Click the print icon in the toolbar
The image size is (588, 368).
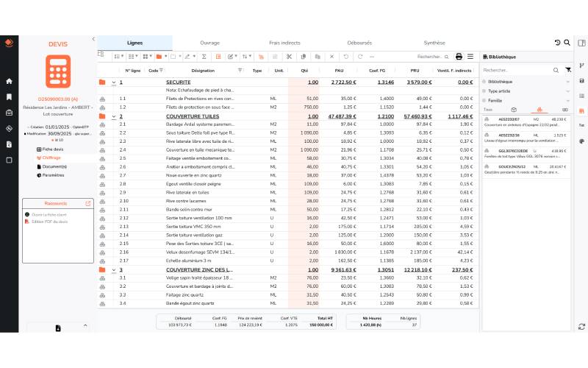[459, 57]
